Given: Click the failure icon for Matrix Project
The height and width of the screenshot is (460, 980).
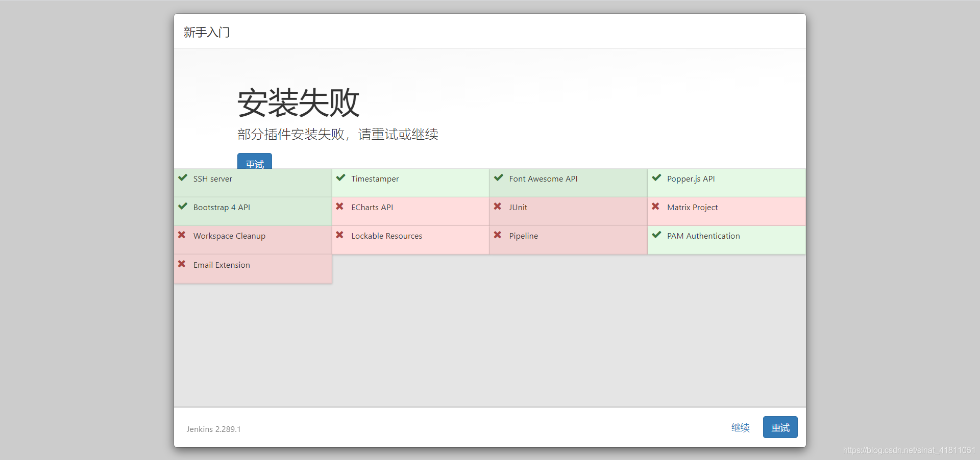Looking at the screenshot, I should [656, 207].
